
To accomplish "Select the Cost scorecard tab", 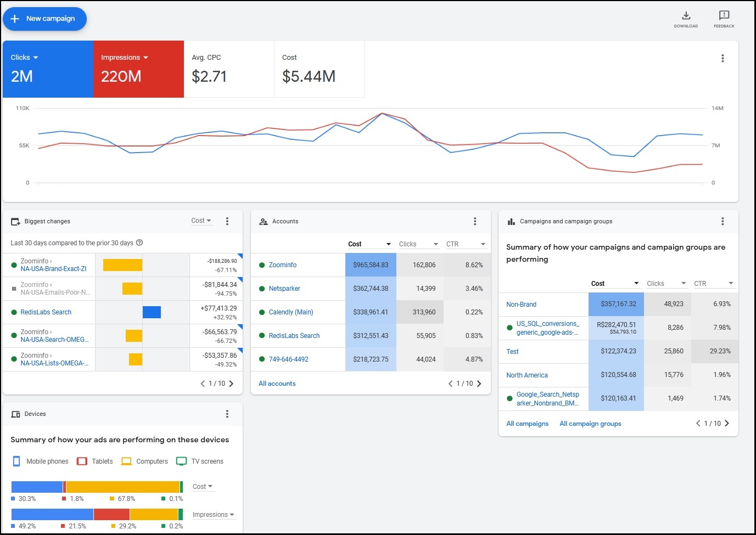I will pos(319,69).
